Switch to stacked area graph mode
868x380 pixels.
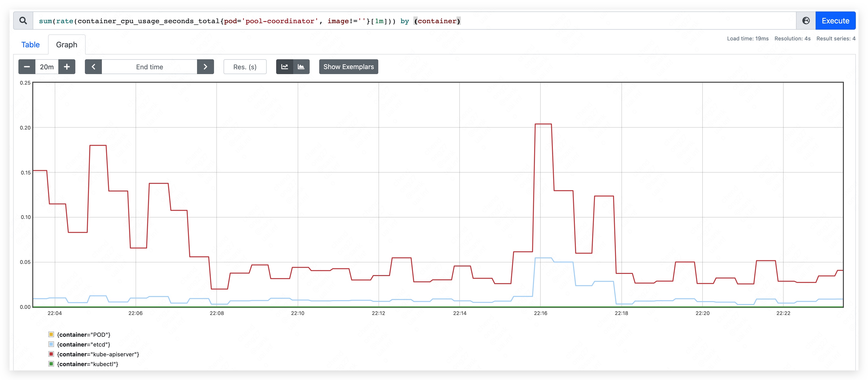pyautogui.click(x=301, y=67)
